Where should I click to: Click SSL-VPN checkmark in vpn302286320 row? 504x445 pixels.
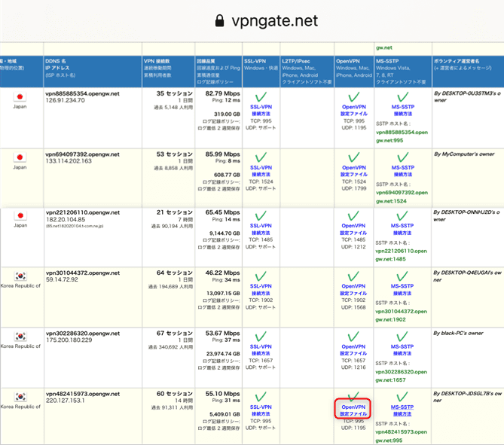(x=261, y=337)
